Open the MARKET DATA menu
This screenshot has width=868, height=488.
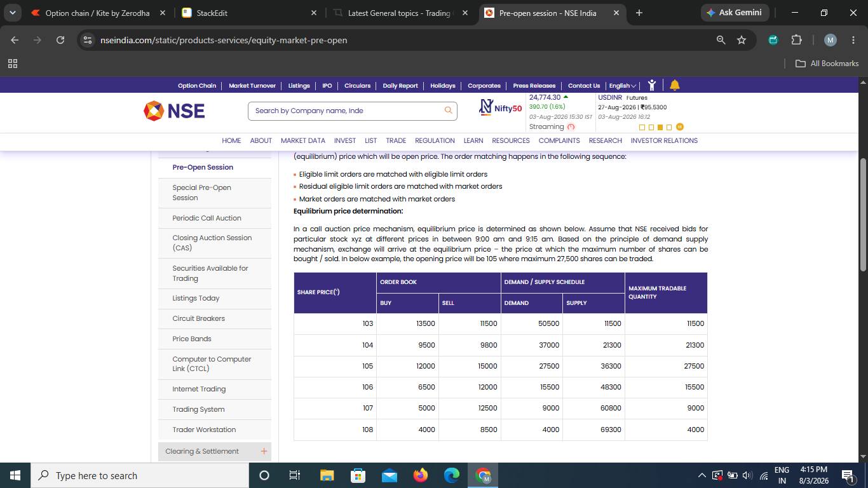click(303, 140)
